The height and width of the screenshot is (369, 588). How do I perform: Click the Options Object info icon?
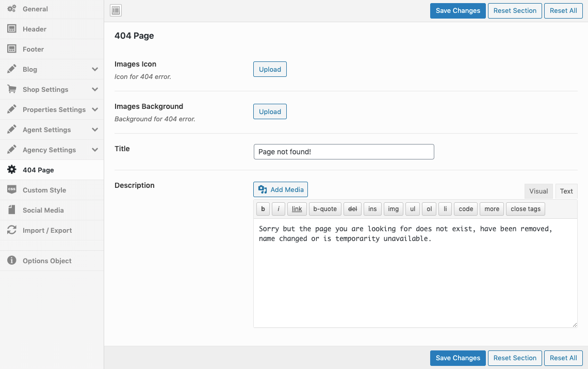click(x=11, y=261)
